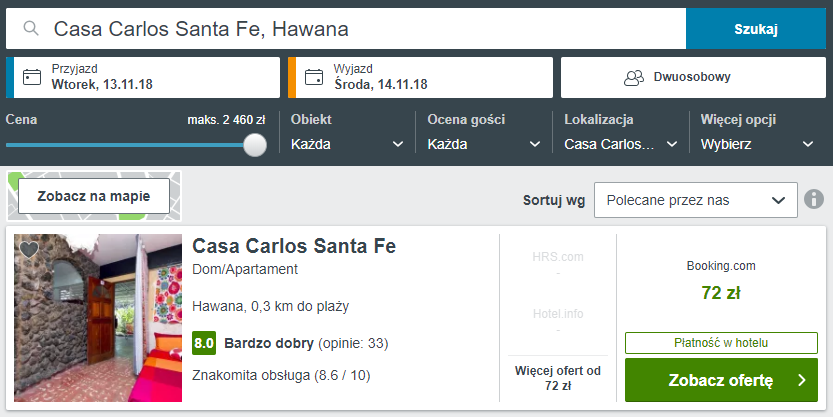Click the check-out calendar icon

314,77
